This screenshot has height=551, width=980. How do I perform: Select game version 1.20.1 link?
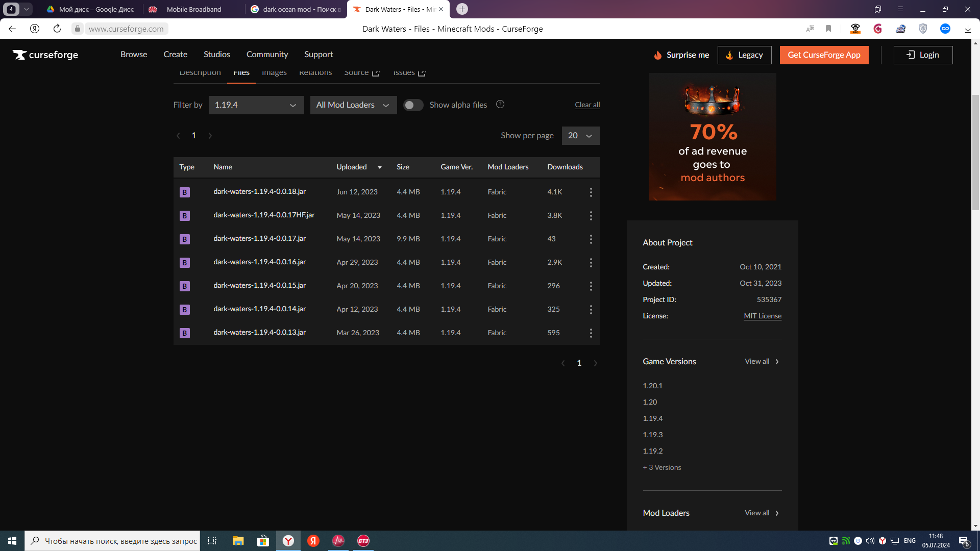pos(653,386)
